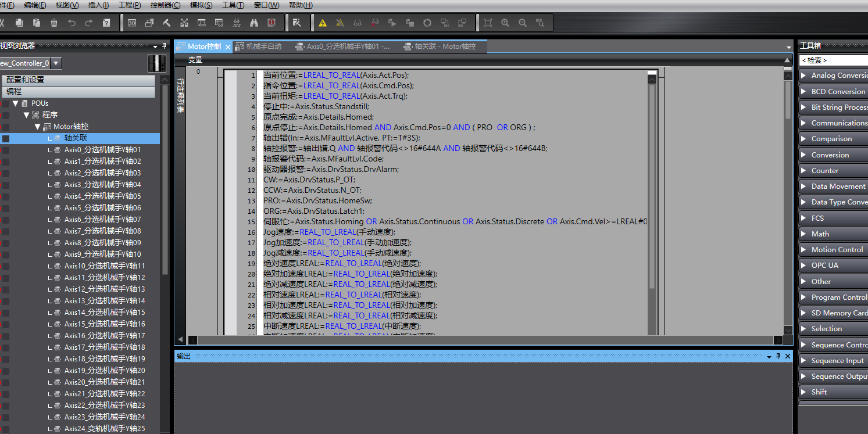The height and width of the screenshot is (434, 868).
Task: Click the Undo arrow icon
Action: [x=72, y=23]
